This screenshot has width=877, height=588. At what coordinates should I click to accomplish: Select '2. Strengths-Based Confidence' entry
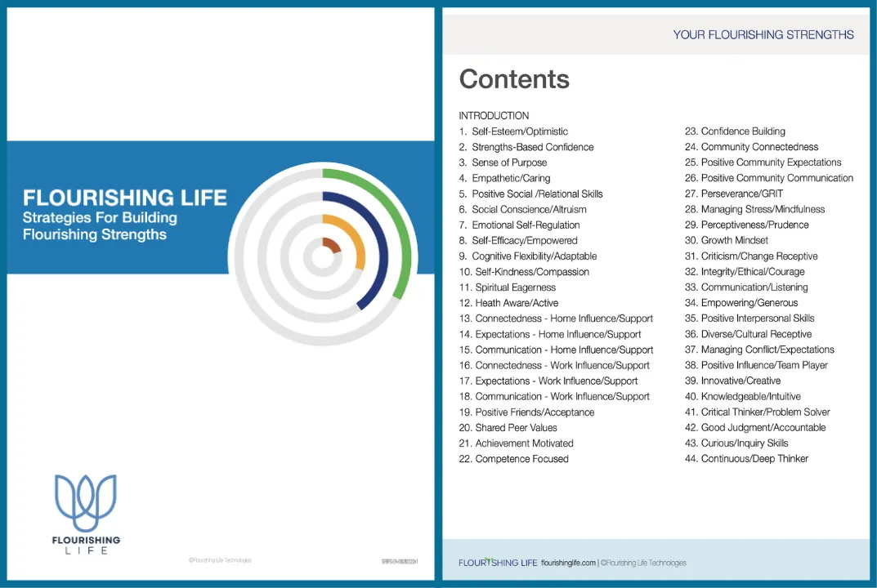coord(526,147)
